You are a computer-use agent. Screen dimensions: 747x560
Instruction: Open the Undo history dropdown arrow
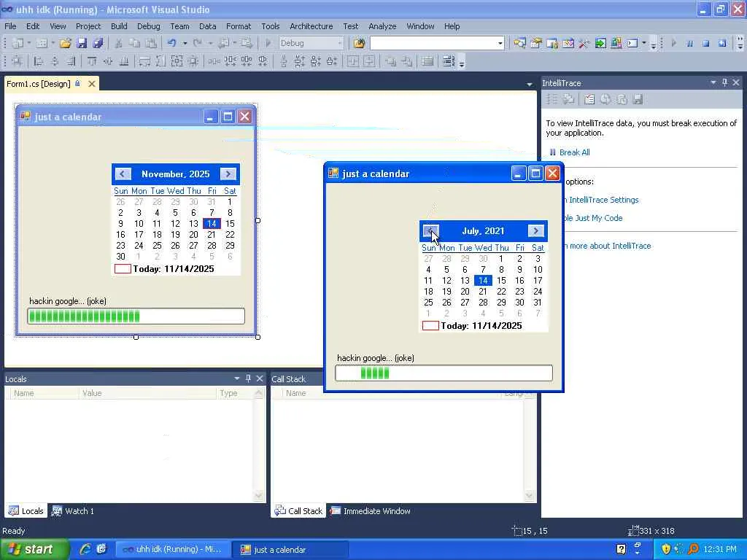click(185, 43)
